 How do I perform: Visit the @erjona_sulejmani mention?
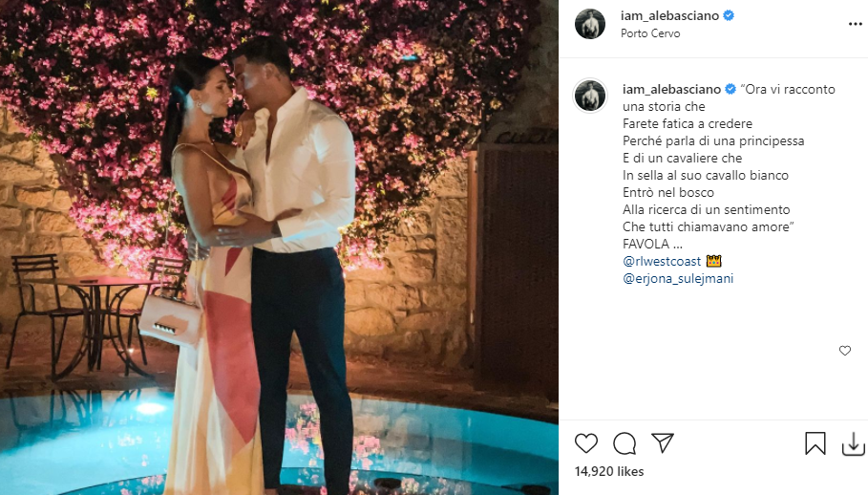678,278
